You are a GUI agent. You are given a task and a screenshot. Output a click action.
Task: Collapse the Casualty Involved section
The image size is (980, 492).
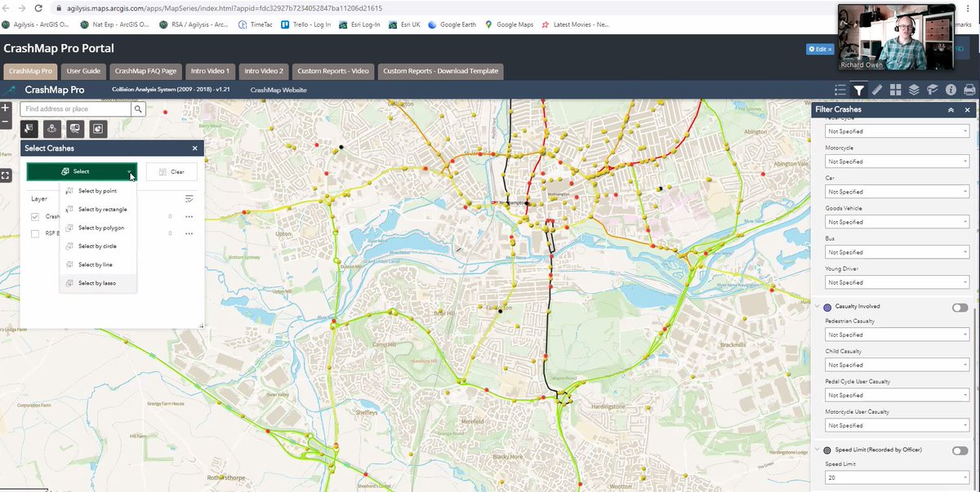817,306
